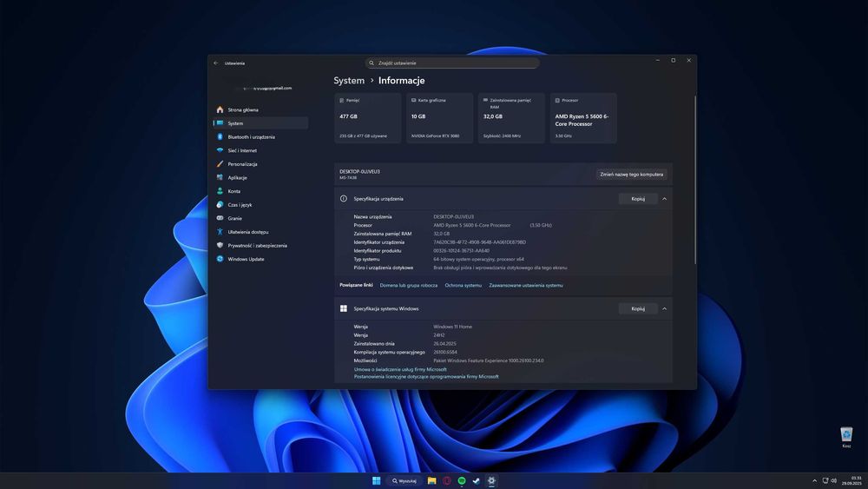Open Postanowienia licencyjne oprogramowania Microsoft link

click(x=426, y=377)
